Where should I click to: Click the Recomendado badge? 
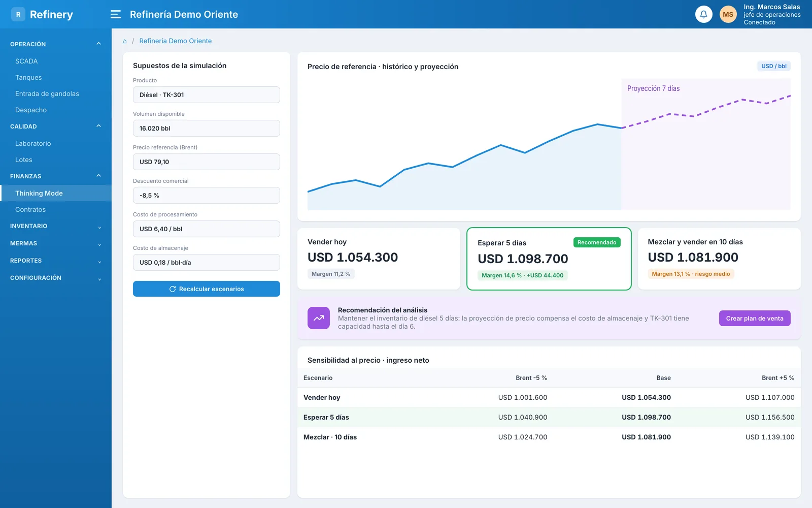[597, 242]
